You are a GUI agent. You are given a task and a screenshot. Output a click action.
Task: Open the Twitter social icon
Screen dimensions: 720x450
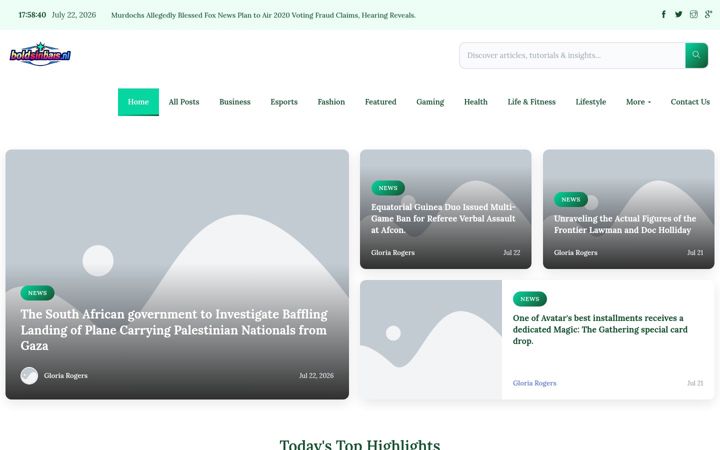(678, 15)
